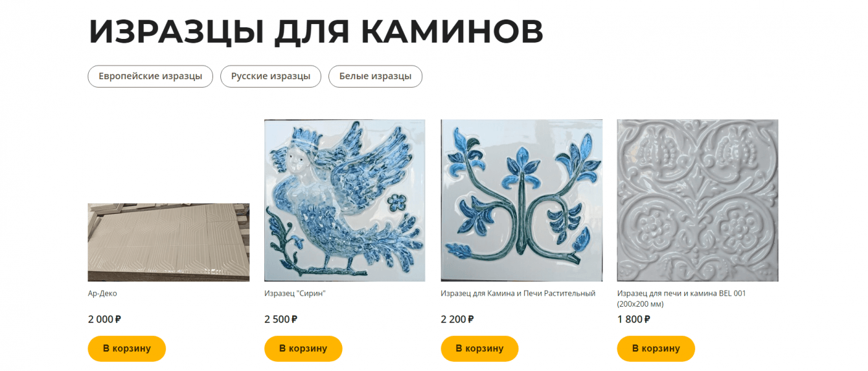Click the 2 200 ₽ price label
This screenshot has width=868, height=371.
pos(458,319)
